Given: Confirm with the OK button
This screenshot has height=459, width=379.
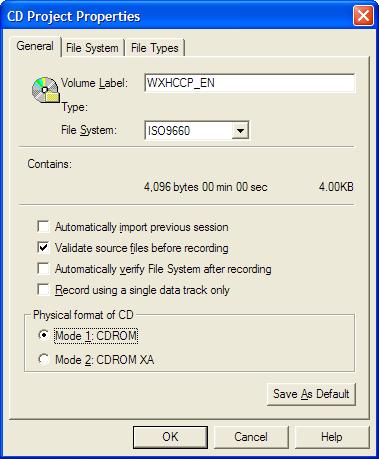Looking at the screenshot, I should pyautogui.click(x=170, y=437).
